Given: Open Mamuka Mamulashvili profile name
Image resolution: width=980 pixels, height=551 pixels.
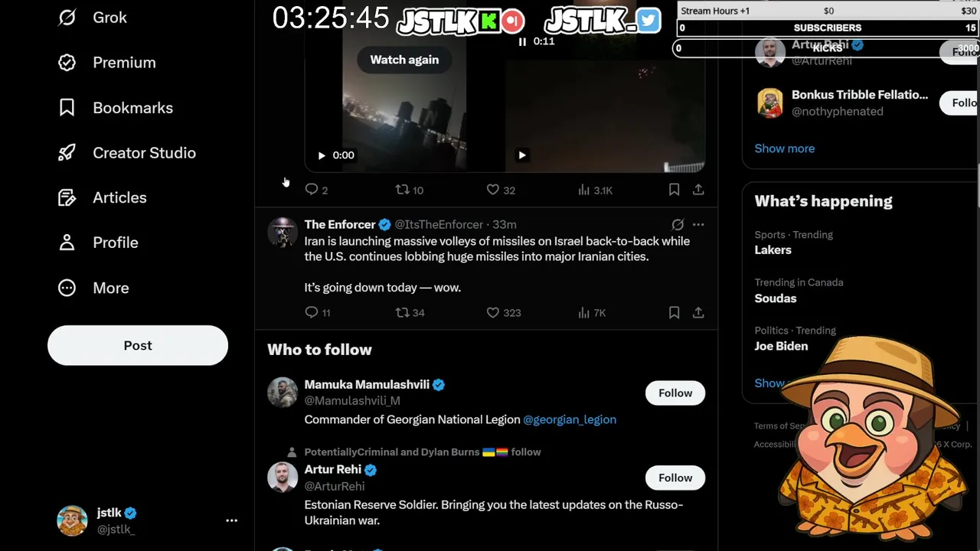Looking at the screenshot, I should click(367, 384).
